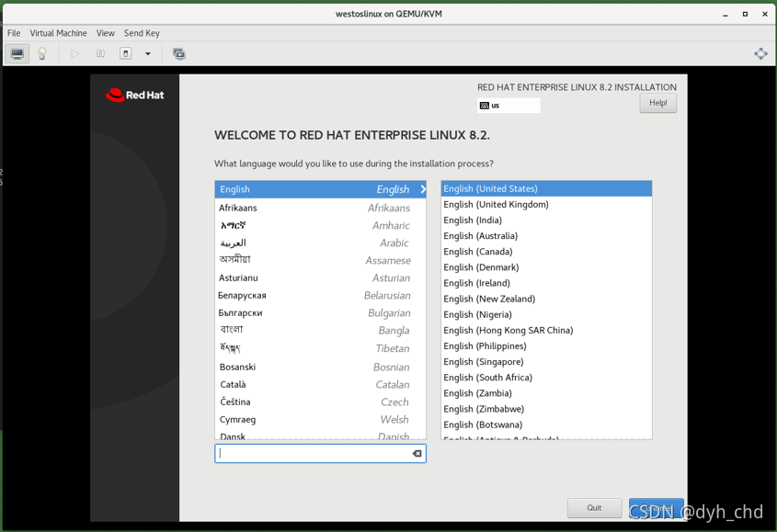The height and width of the screenshot is (532, 777).
Task: Choose English (United States) locale
Action: (x=546, y=188)
